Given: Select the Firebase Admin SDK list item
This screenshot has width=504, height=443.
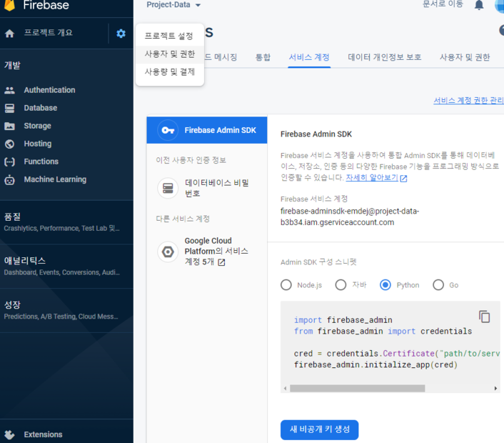Looking at the screenshot, I should coord(207,130).
